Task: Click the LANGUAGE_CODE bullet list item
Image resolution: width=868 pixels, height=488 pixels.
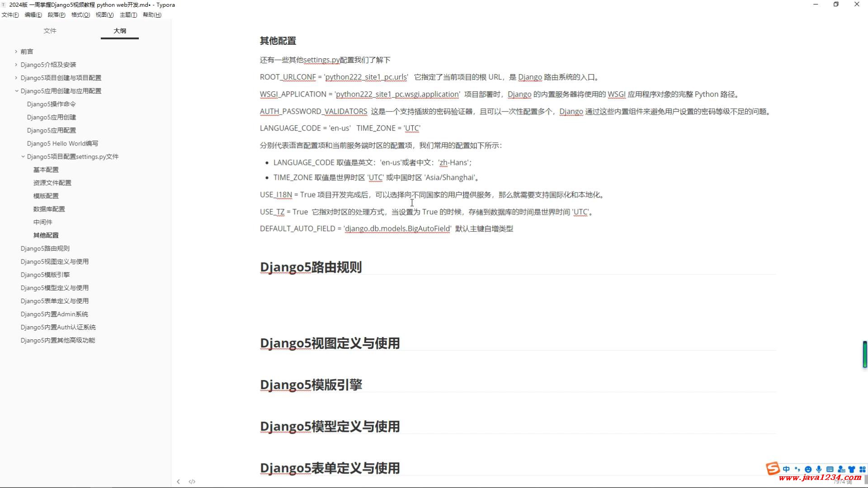Action: [373, 163]
